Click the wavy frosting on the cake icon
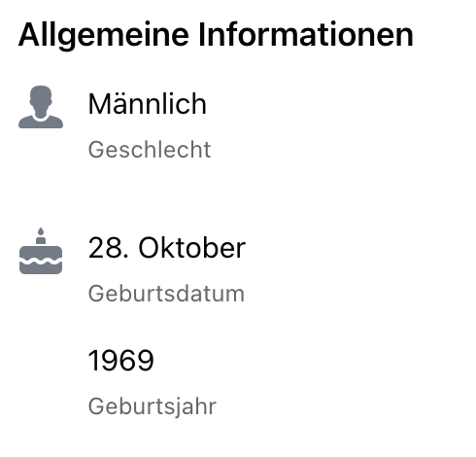The image size is (476, 457). [41, 261]
